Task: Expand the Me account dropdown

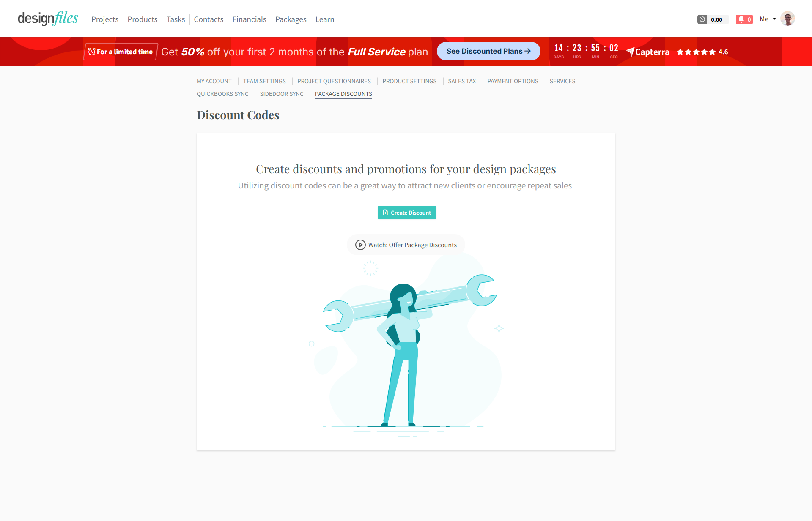Action: (x=768, y=19)
